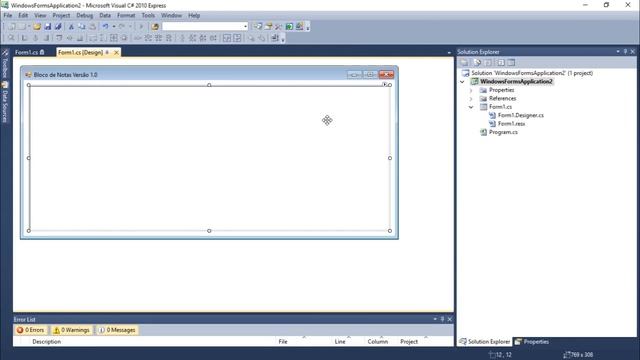Click the Copy toolbar icon
This screenshot has height=360, width=640.
(x=82, y=27)
